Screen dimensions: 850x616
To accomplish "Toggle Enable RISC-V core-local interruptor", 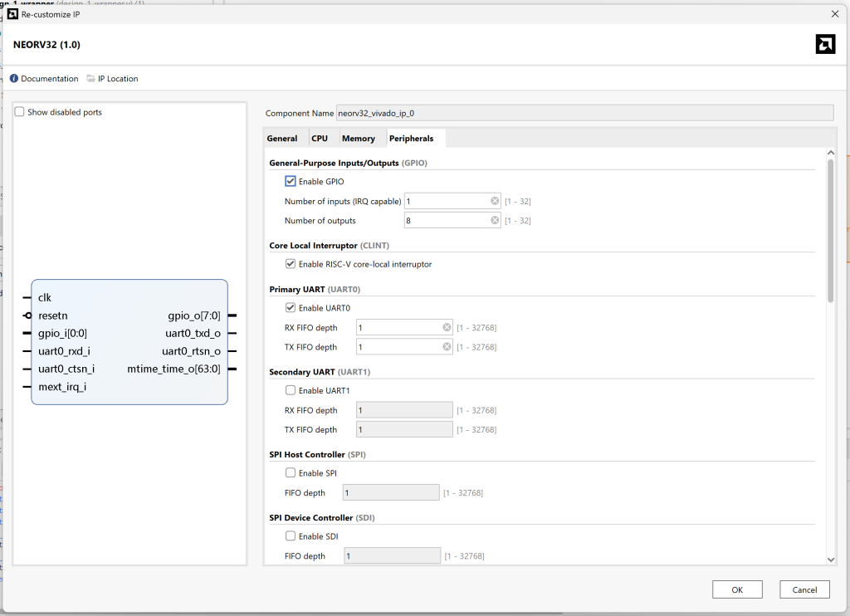I will [291, 264].
